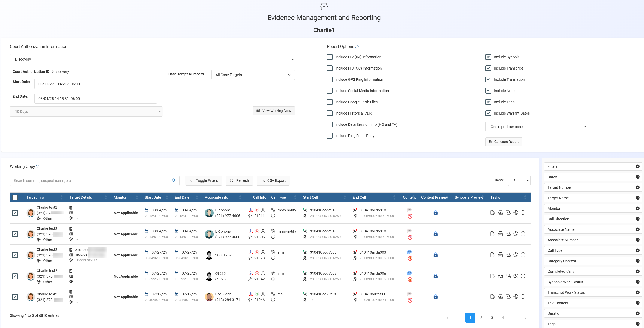The width and height of the screenshot is (644, 328).
Task: Click the globe task icon in fourth row
Action: click(x=515, y=276)
